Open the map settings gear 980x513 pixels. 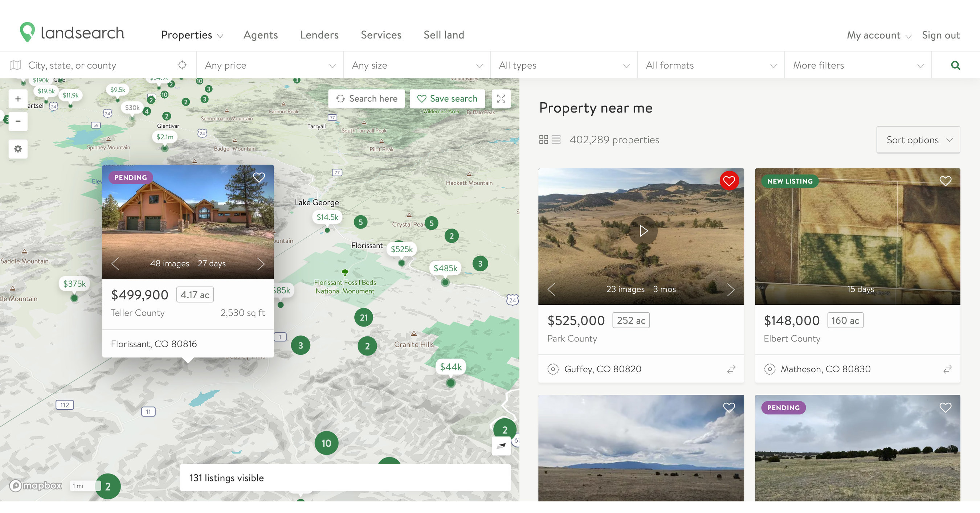point(17,149)
